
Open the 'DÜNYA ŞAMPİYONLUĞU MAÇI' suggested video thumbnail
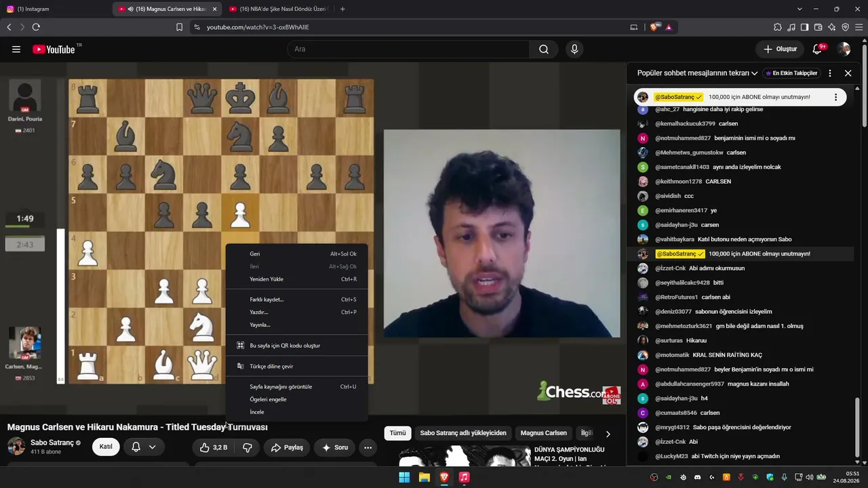(463, 457)
